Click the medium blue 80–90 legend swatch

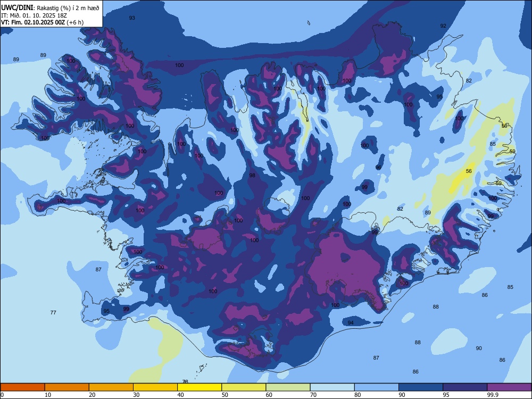coord(377,387)
